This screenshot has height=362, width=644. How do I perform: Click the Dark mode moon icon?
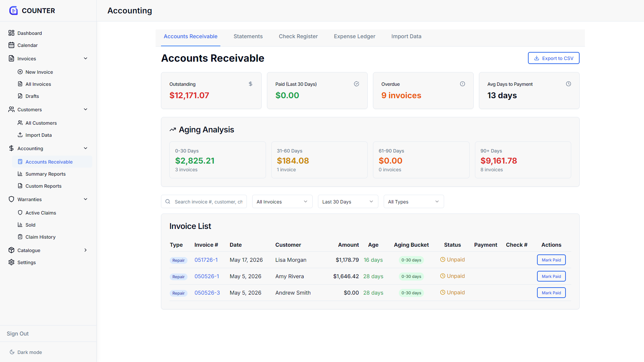point(12,352)
